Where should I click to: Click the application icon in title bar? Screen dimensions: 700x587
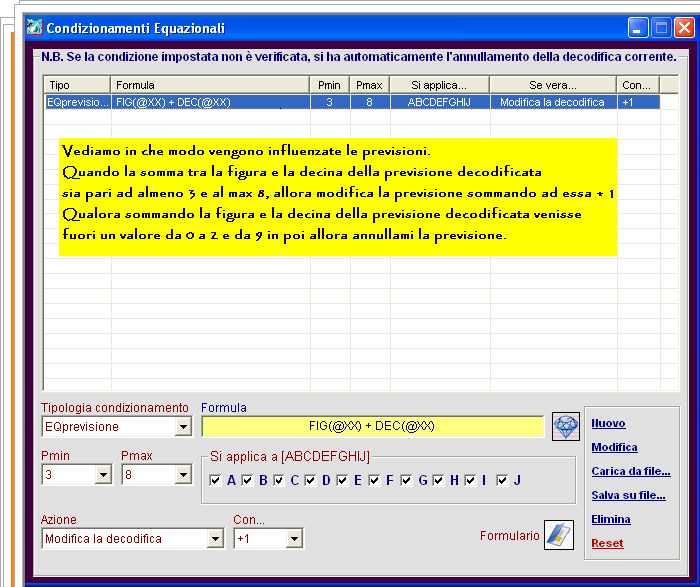(x=34, y=28)
